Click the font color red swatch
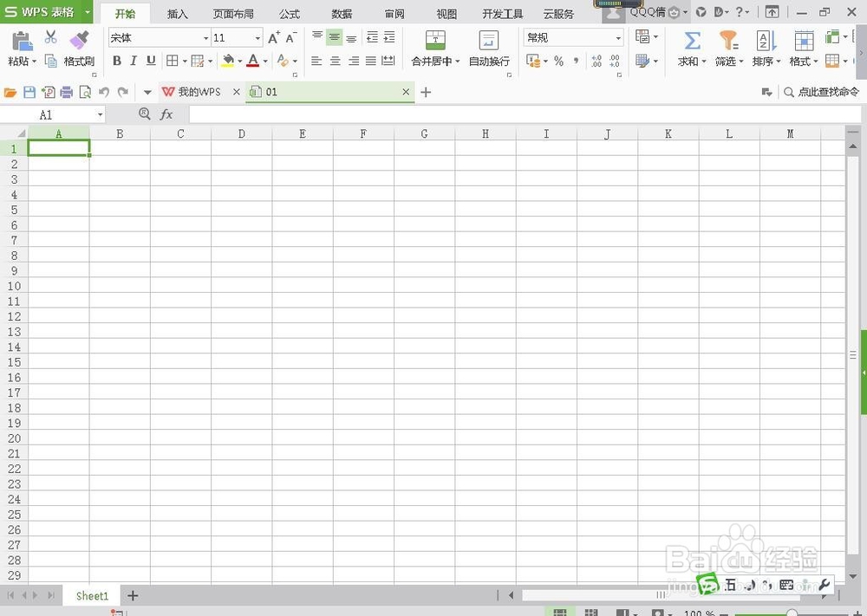The image size is (867, 616). (x=255, y=61)
